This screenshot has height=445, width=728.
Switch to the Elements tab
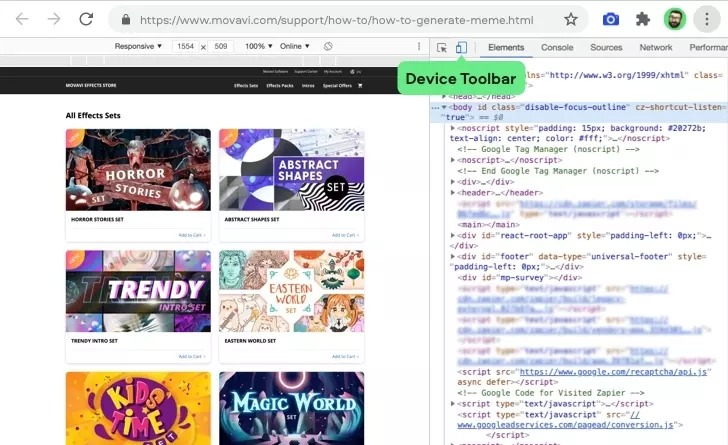[x=506, y=47]
